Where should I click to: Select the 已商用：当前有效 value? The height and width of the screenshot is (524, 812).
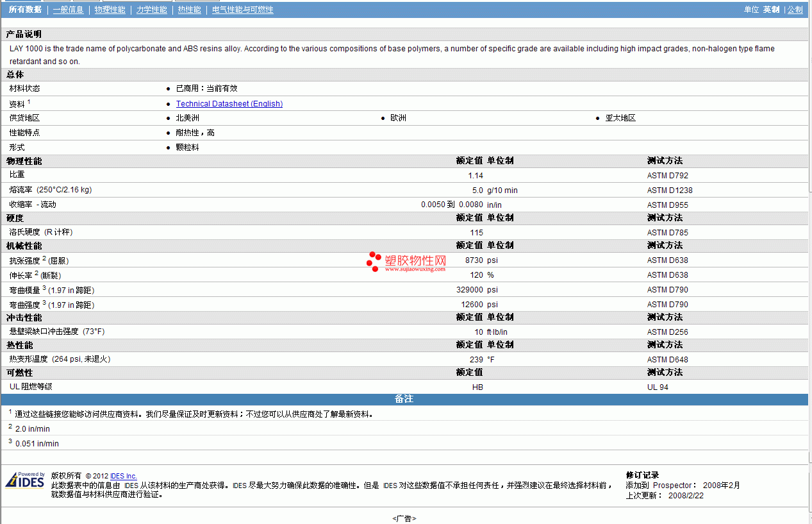206,89
